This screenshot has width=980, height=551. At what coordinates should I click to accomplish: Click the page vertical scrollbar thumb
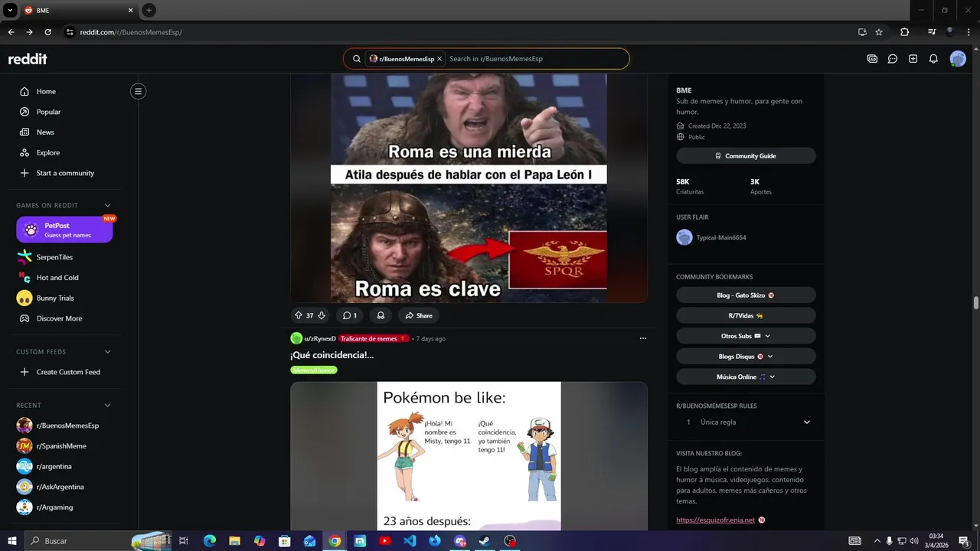[976, 303]
